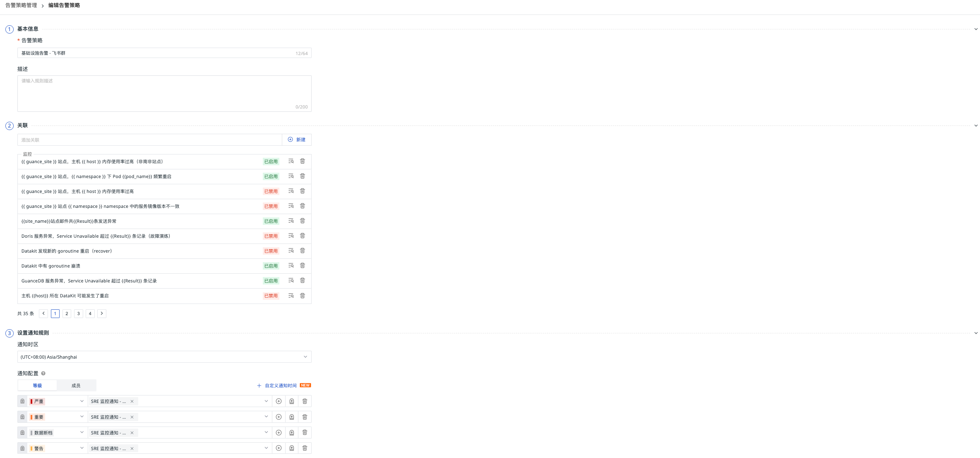Go to page 3 of monitors

78,313
